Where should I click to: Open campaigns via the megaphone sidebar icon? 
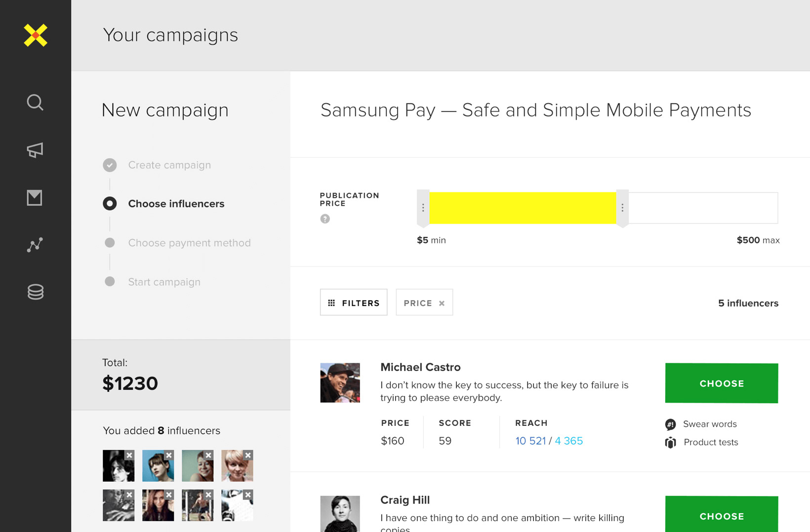(x=35, y=150)
